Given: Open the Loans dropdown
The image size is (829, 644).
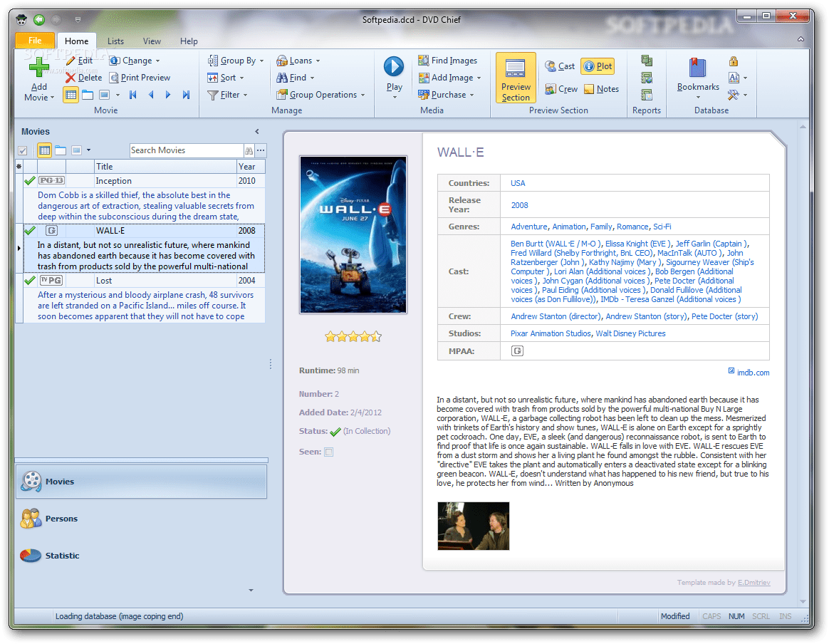Looking at the screenshot, I should [298, 61].
